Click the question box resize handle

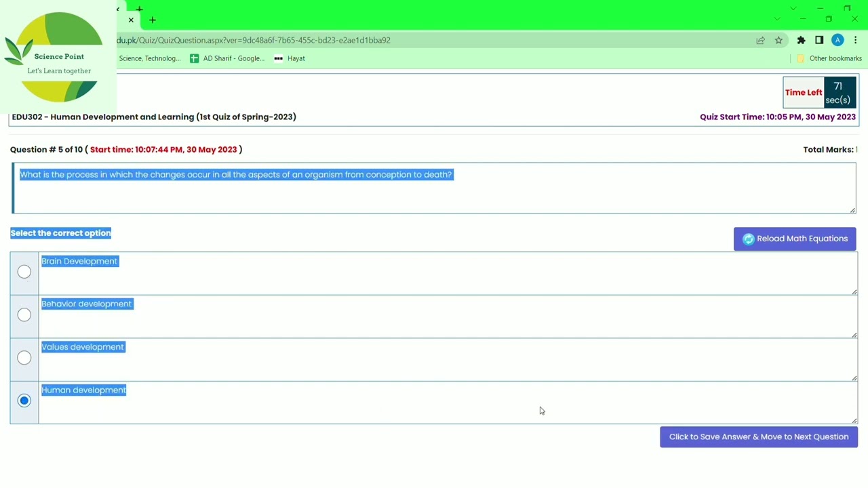(852, 210)
